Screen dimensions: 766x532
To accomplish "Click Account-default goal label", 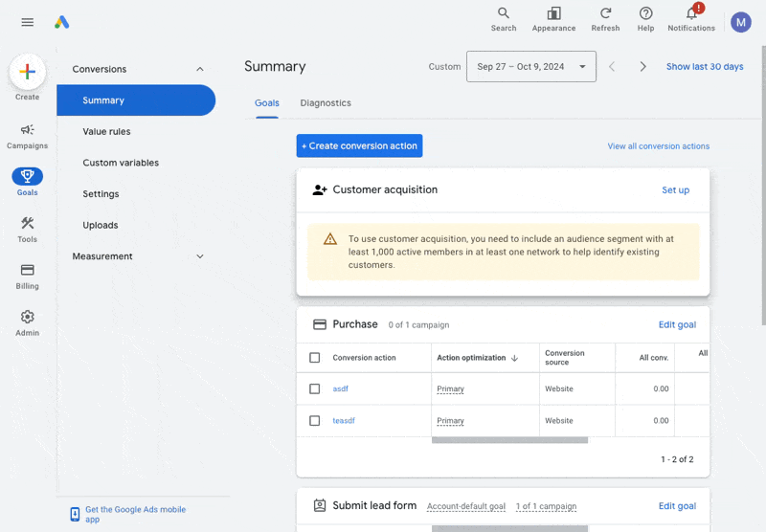I will (466, 506).
